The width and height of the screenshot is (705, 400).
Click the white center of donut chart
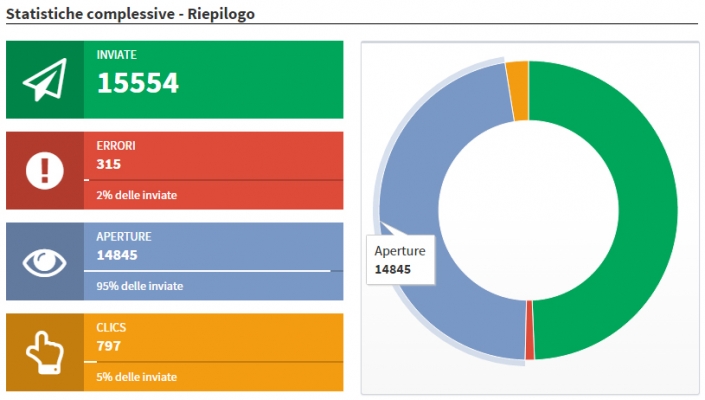tap(529, 211)
